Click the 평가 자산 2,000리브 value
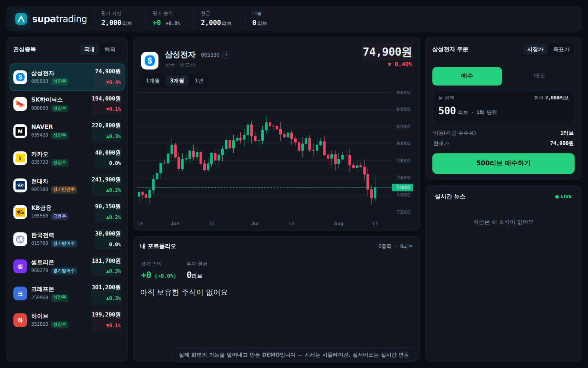 116,23
